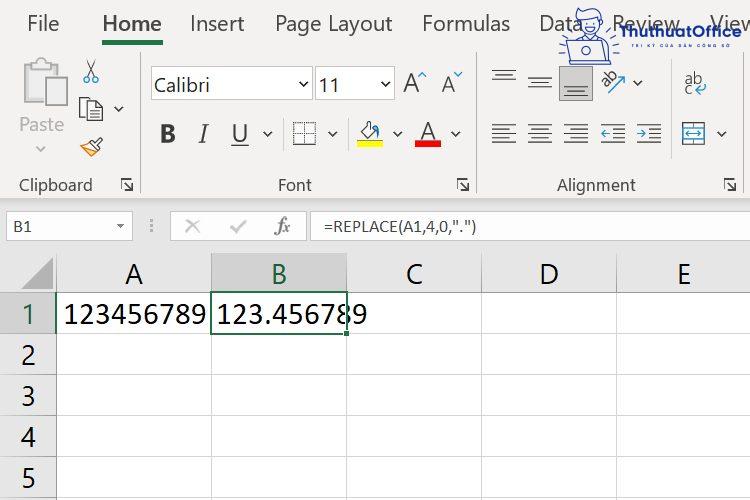Select row 2 header
Screen dimensions: 750x500
click(x=28, y=355)
